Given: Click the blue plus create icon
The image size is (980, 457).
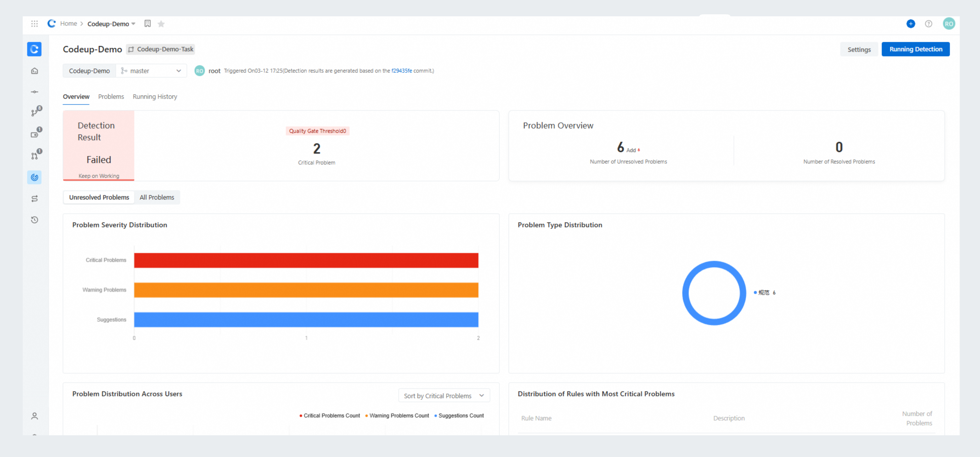Looking at the screenshot, I should click(x=910, y=24).
